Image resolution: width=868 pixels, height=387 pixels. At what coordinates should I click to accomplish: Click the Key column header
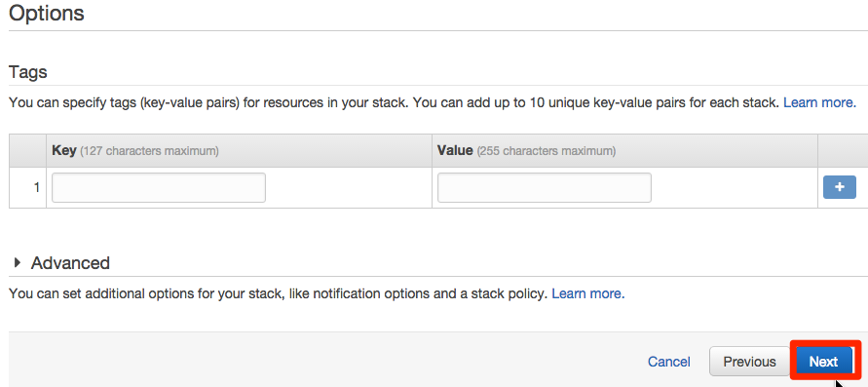[239, 150]
